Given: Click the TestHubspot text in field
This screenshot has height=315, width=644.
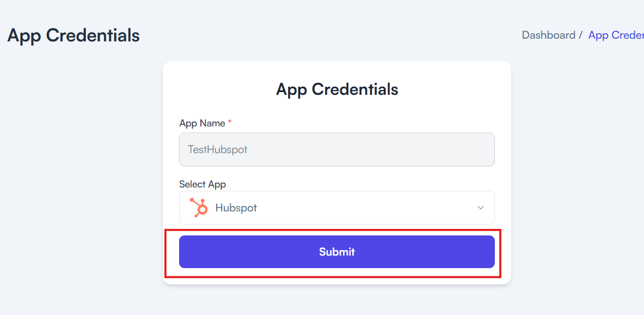Looking at the screenshot, I should coord(218,149).
